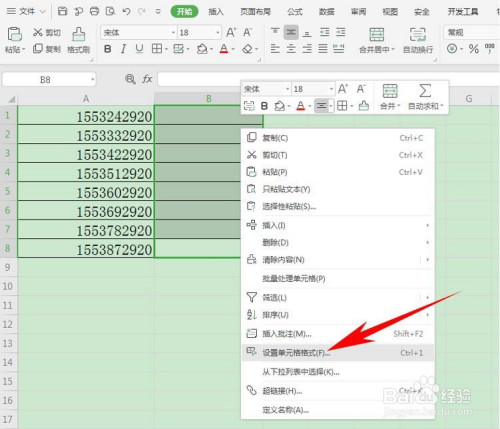Image resolution: width=500 pixels, height=429 pixels.
Task: Click the ribbon red font color swatch
Action: pos(224,49)
